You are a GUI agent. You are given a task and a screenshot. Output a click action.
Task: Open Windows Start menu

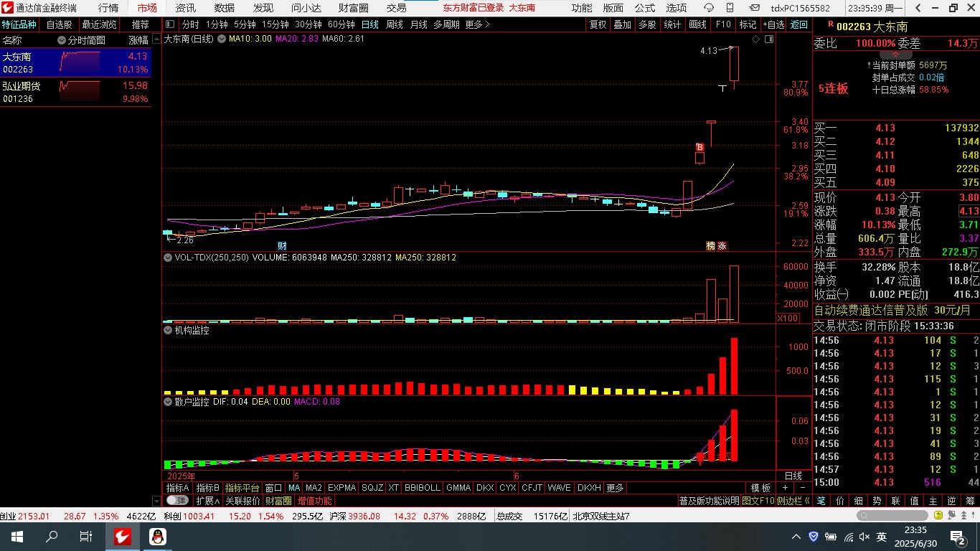(17, 537)
